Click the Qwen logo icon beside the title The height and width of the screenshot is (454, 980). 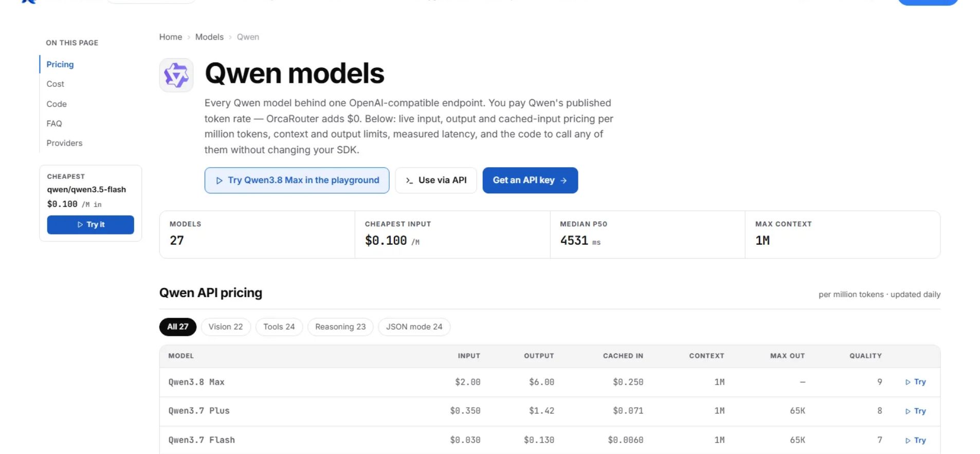tap(176, 75)
